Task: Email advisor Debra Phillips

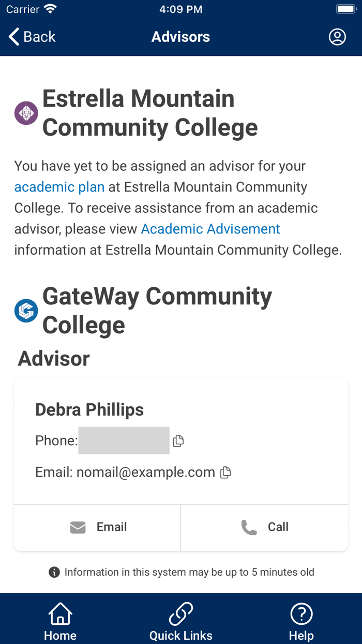Action: [97, 526]
